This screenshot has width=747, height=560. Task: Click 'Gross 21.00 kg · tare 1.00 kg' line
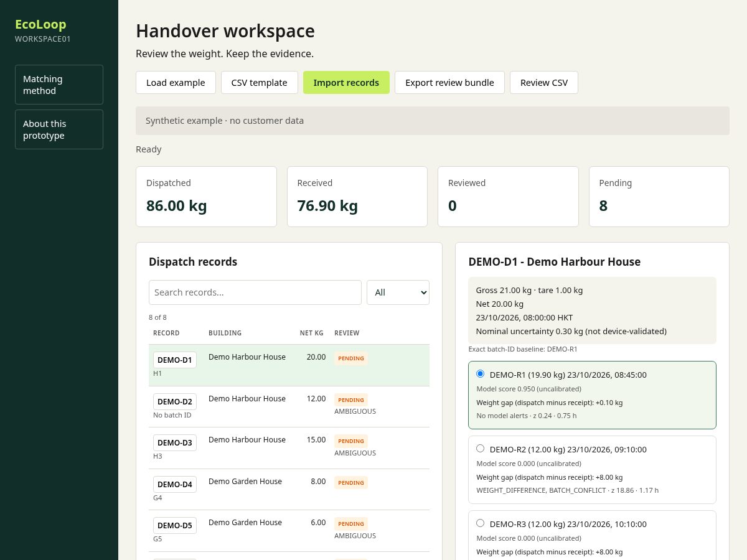pos(529,290)
